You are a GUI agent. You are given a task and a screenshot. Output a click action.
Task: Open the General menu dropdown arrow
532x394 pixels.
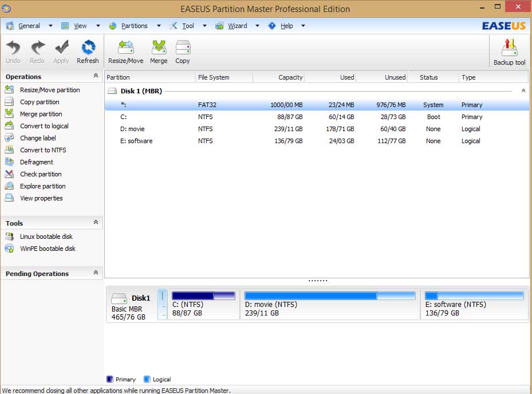50,26
